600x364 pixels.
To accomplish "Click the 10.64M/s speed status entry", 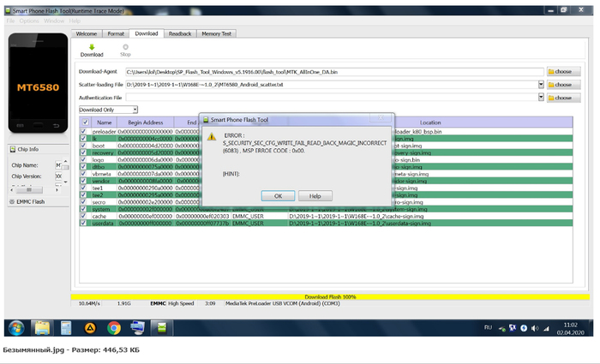I will 89,303.
